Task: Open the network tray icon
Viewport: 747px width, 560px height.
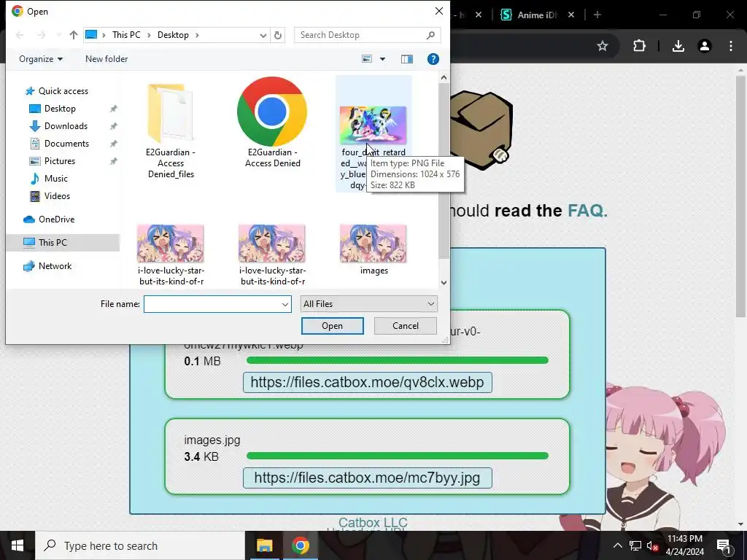Action: pyautogui.click(x=635, y=545)
